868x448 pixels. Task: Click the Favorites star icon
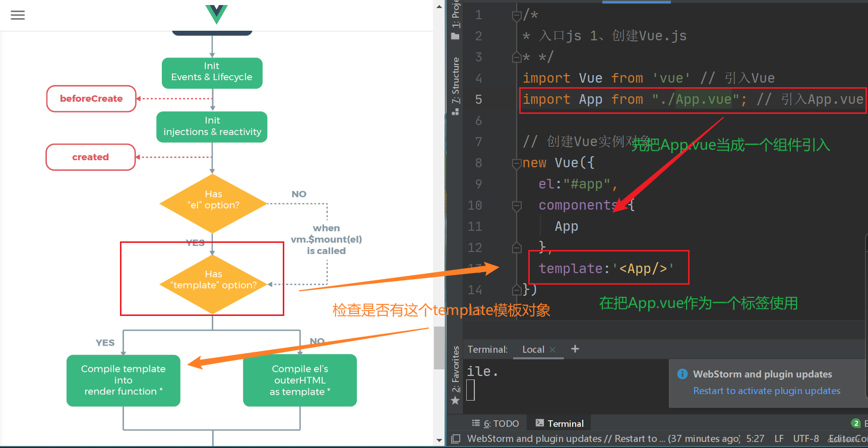point(455,401)
